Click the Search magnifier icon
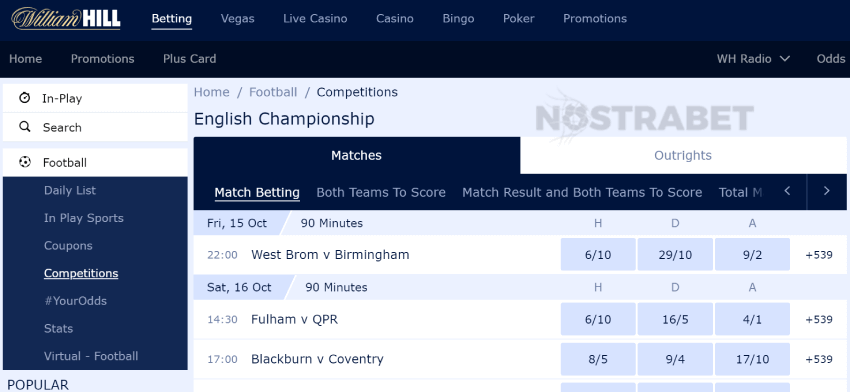This screenshot has height=392, width=850. (x=24, y=127)
